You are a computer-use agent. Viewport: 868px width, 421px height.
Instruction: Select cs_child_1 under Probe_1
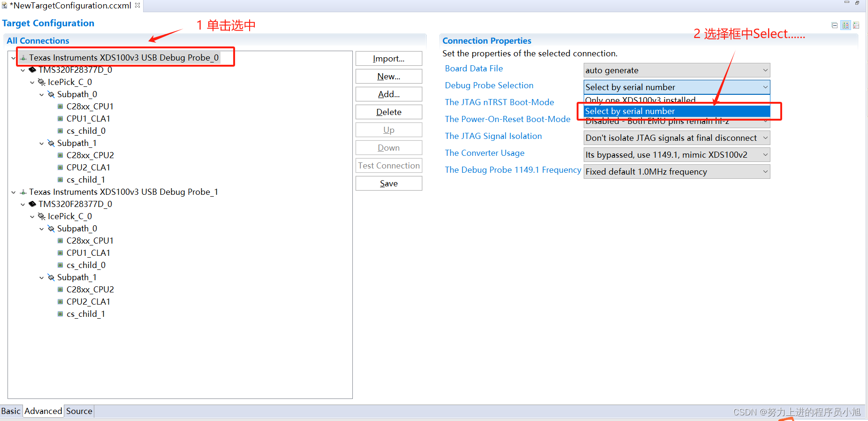coord(86,314)
